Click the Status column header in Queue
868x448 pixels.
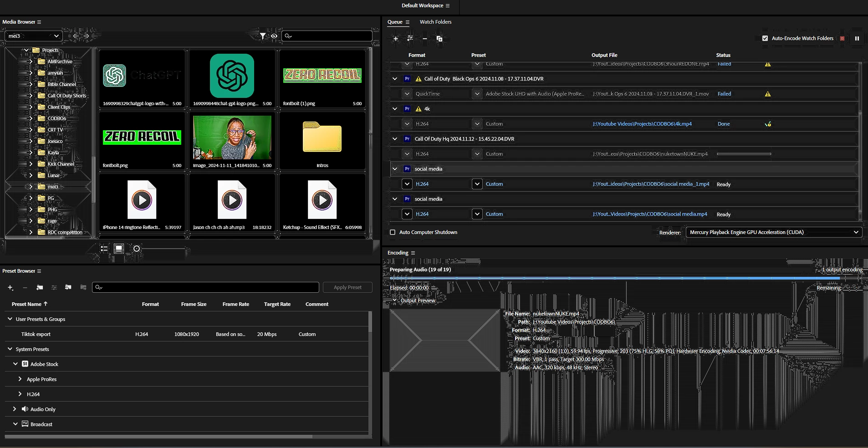pos(723,55)
